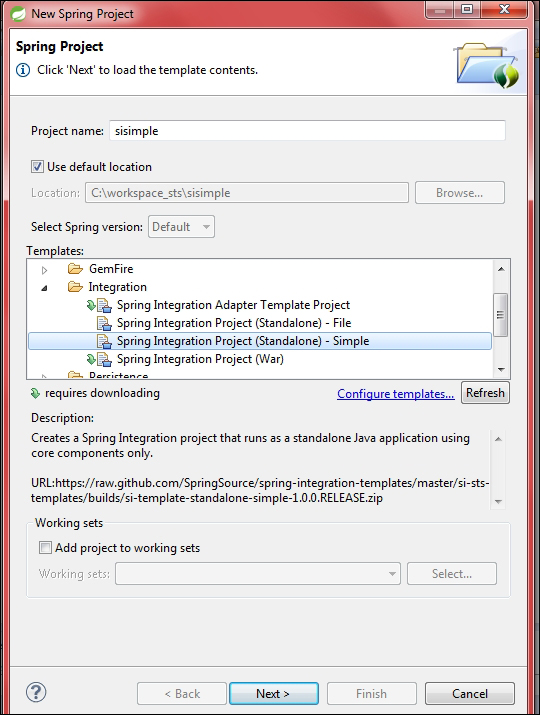Click green arrow icon beside 'requires downloading'
The width and height of the screenshot is (540, 715).
(x=35, y=393)
